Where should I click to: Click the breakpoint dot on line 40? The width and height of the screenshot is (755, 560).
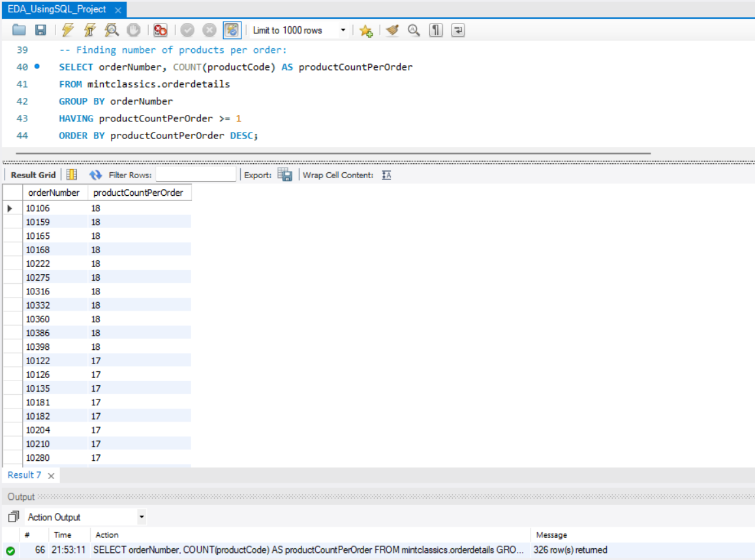pos(37,67)
